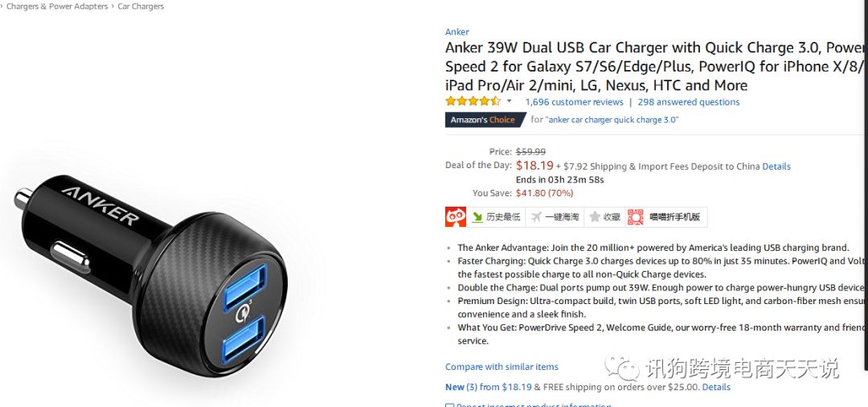Image resolution: width=868 pixels, height=407 pixels.
Task: Open the 喵喵折手机版 QR code icon
Action: 635,217
